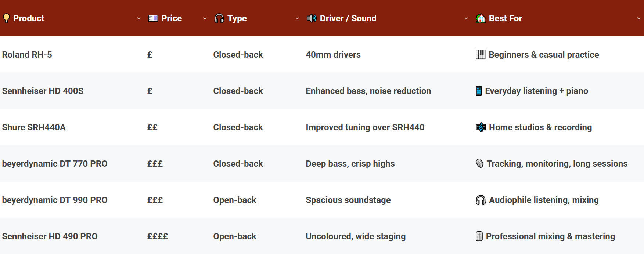644x254 pixels.
Task: Click the microphone icon in the DT 770 row
Action: pyautogui.click(x=479, y=163)
